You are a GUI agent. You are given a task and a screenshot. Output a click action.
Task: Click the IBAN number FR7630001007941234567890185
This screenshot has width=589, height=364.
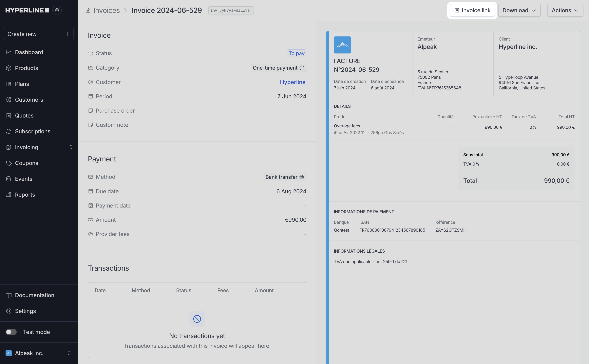[392, 230]
